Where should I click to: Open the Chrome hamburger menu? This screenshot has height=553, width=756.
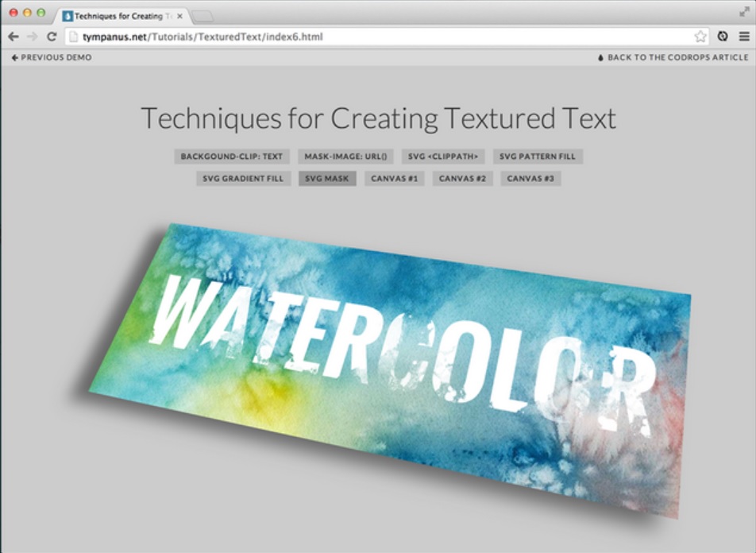point(744,37)
